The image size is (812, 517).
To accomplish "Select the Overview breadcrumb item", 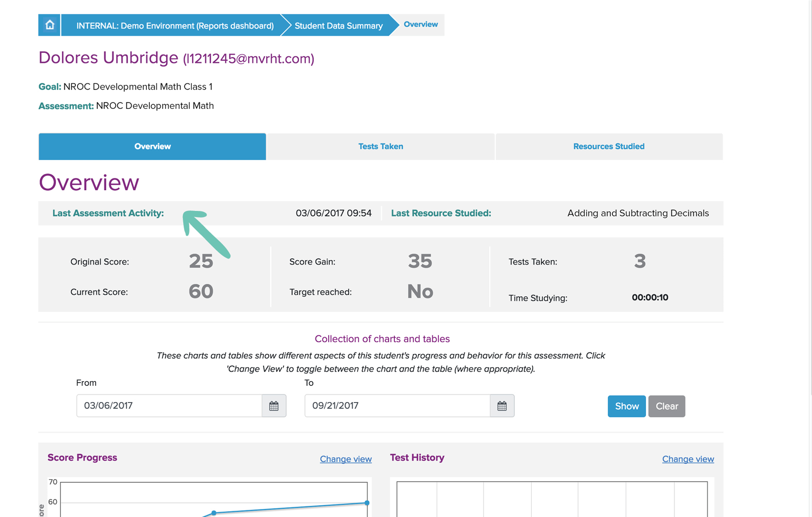I will coord(420,24).
